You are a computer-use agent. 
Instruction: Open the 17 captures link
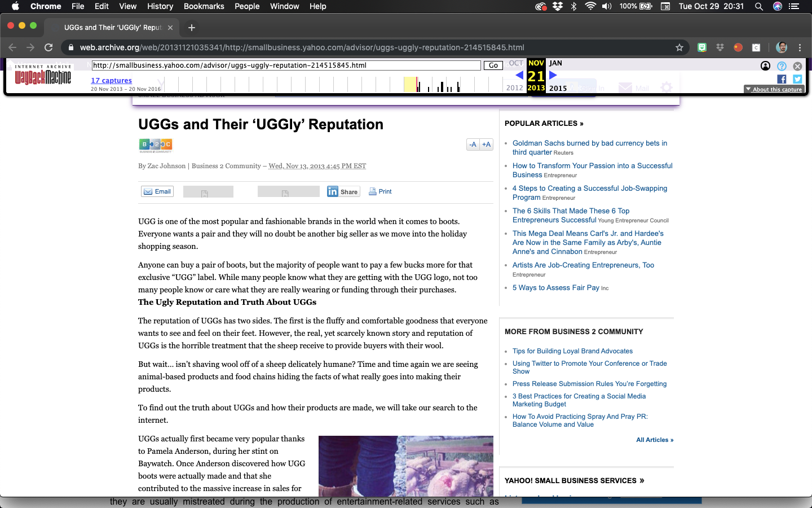click(x=112, y=81)
